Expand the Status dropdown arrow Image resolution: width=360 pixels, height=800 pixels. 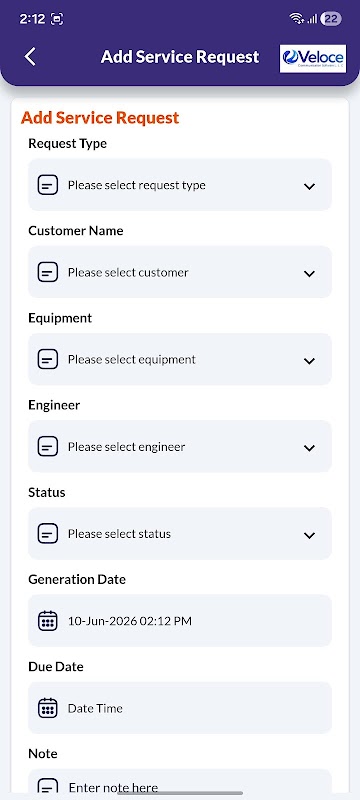pyautogui.click(x=309, y=535)
